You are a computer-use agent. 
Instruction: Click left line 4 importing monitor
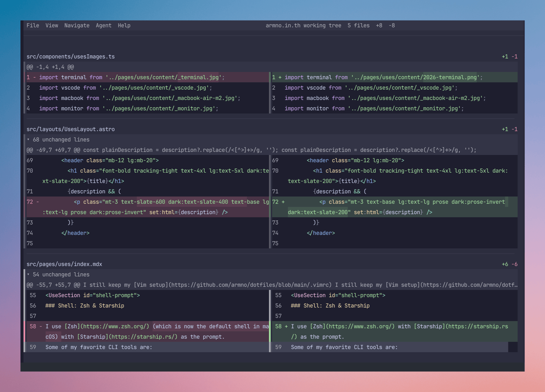pyautogui.click(x=147, y=108)
